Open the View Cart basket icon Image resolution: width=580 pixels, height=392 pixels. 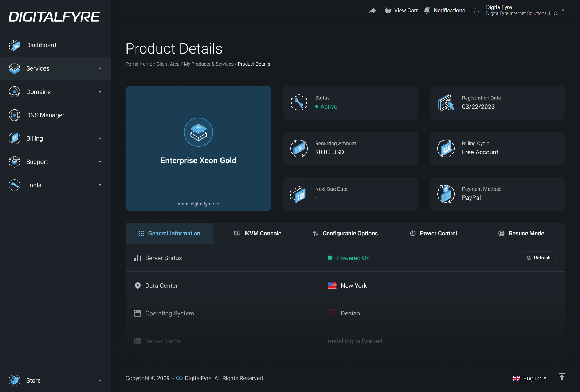point(388,11)
